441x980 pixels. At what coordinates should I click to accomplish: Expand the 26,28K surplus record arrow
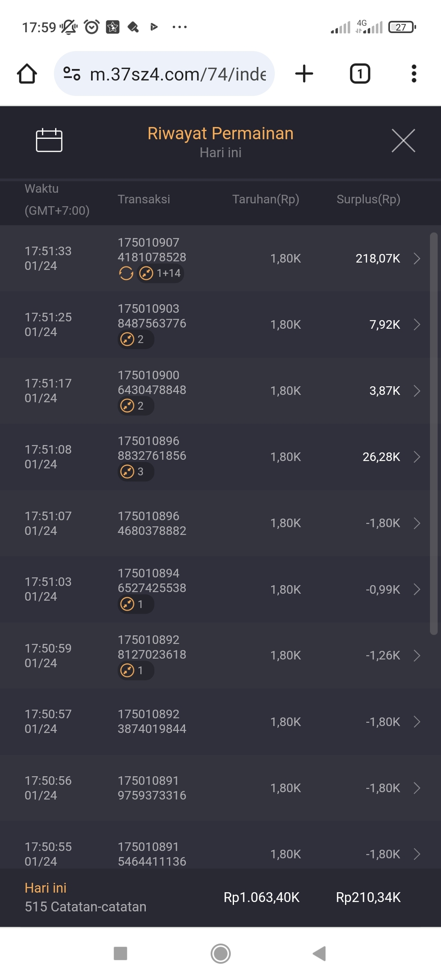pos(416,457)
